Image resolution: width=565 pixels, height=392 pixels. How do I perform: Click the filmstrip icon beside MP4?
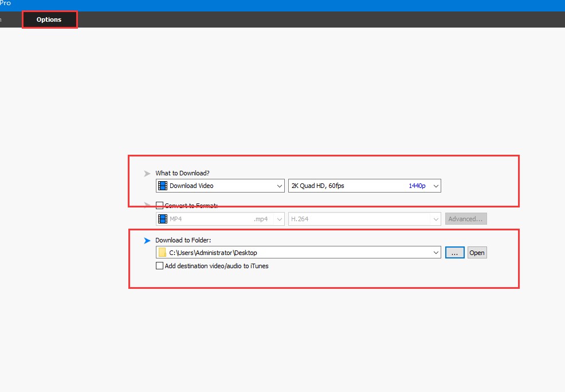pos(163,218)
